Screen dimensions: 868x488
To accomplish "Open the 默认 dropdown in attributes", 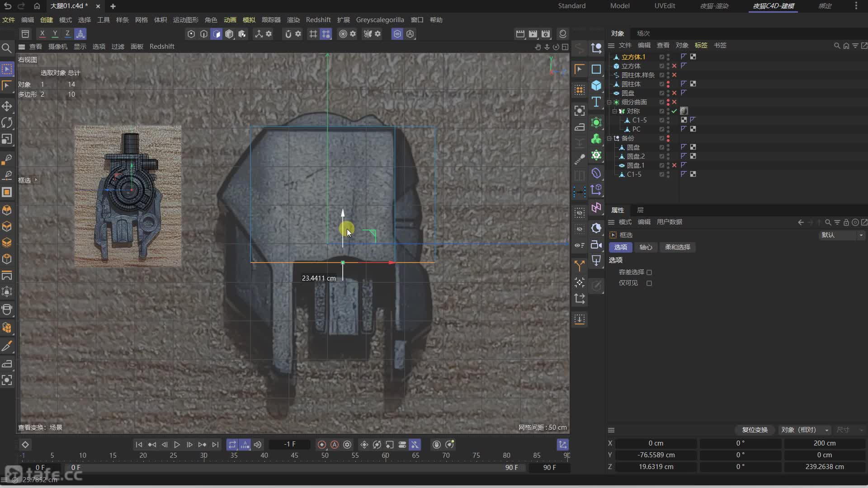I will pyautogui.click(x=842, y=235).
